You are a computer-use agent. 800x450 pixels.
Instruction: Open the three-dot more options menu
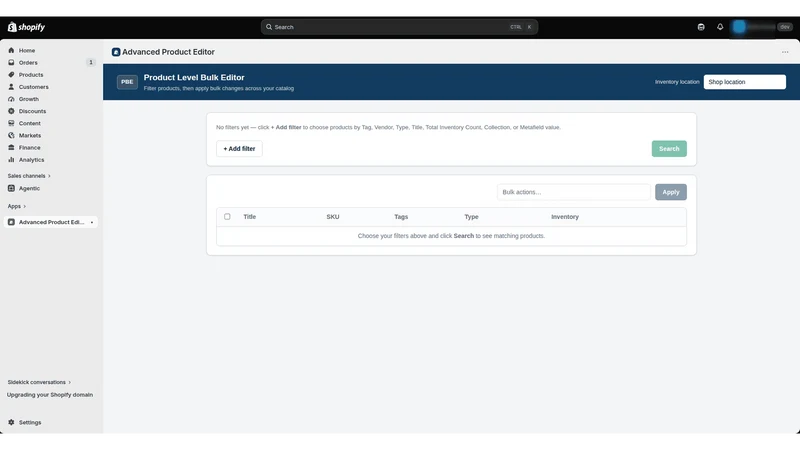[785, 52]
